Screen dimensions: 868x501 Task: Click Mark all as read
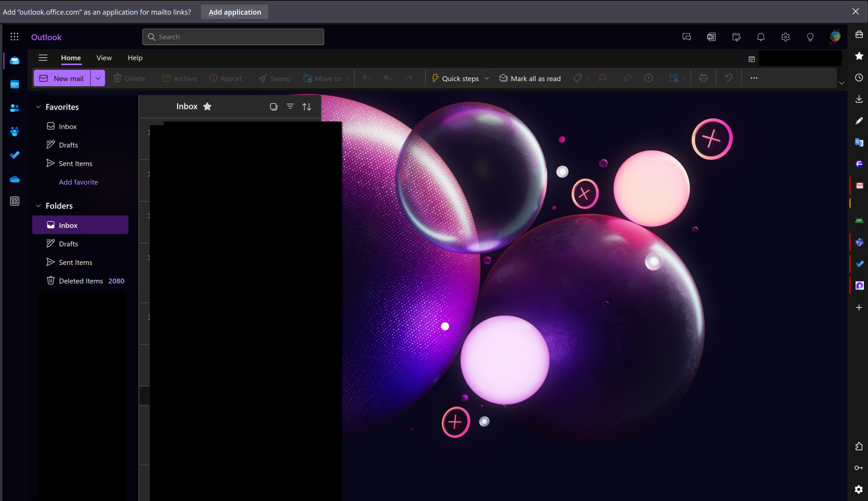(530, 79)
